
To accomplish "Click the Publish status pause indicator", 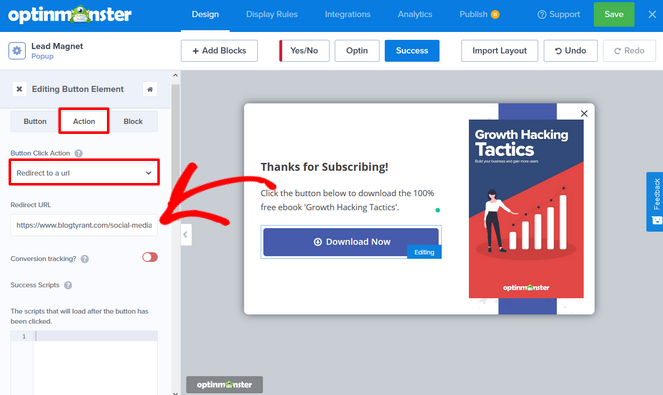I will pos(495,14).
